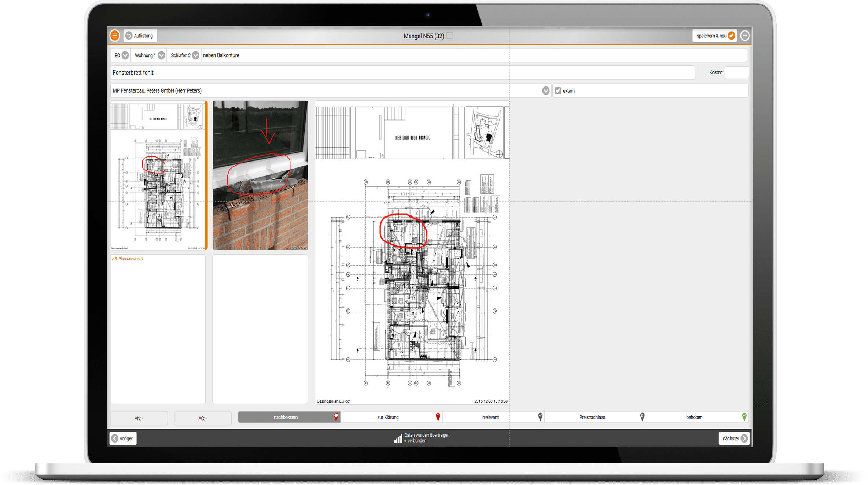Click the three-dots more options icon
The width and height of the screenshot is (868, 485).
point(744,36)
